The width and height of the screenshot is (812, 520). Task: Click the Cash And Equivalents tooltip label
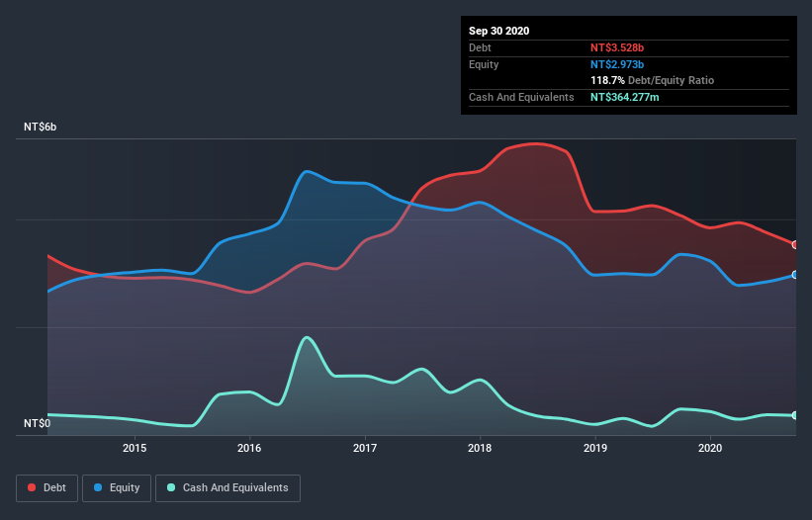(521, 97)
